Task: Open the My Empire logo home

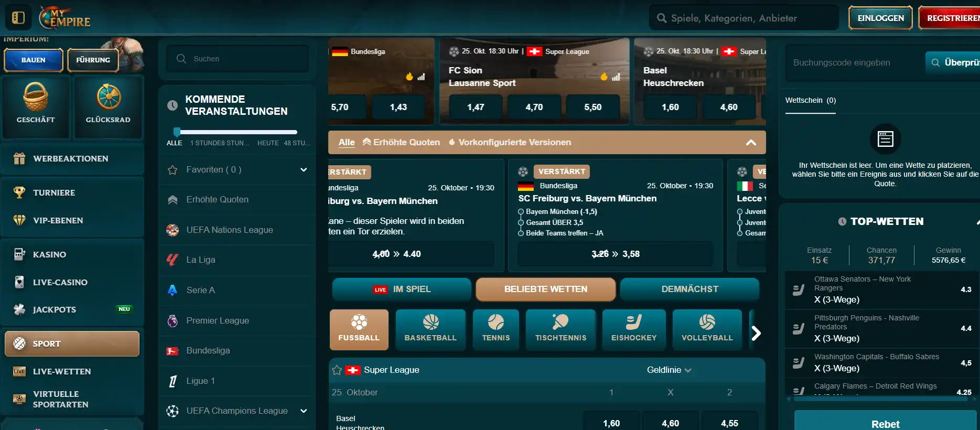Action: (64, 18)
